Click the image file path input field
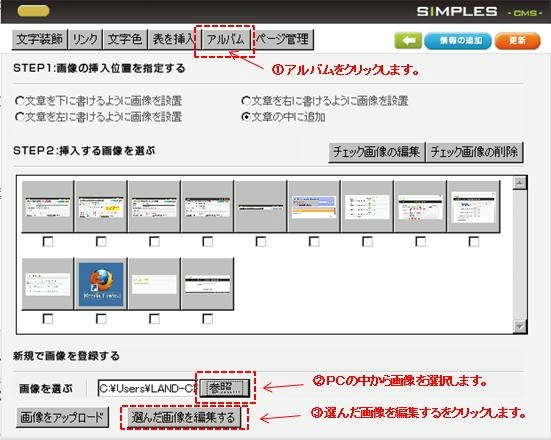Viewport: 551px width, 440px height. pos(148,388)
